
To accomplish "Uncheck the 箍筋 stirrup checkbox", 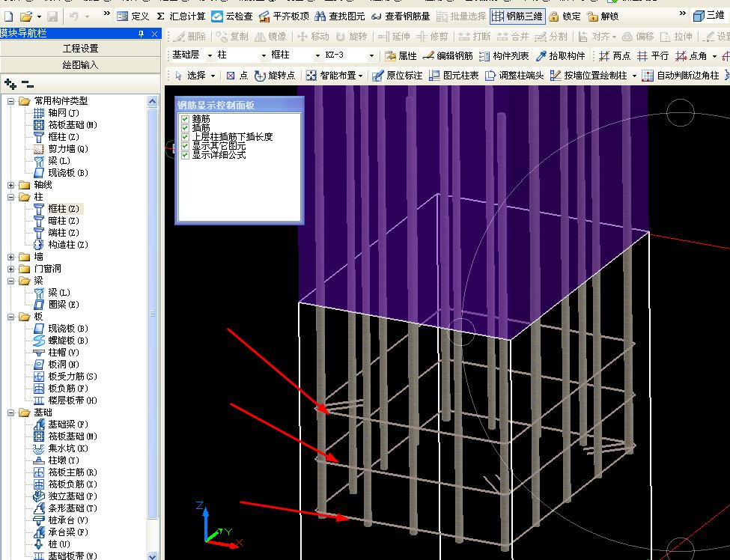I will 185,118.
